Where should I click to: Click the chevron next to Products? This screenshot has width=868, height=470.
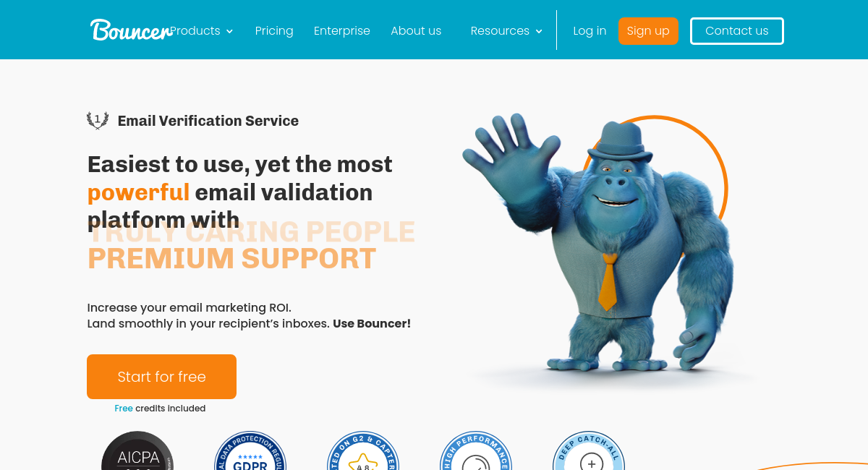229,32
